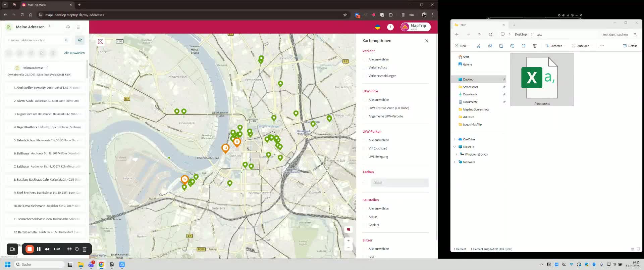Click the trash icon on the recorder bar
This screenshot has height=270, width=644.
click(x=85, y=249)
